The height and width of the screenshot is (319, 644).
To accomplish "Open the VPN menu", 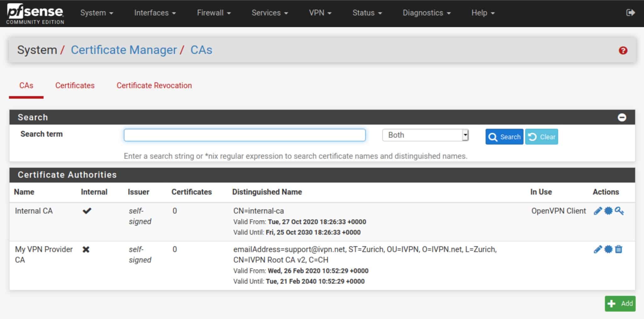I will click(320, 13).
